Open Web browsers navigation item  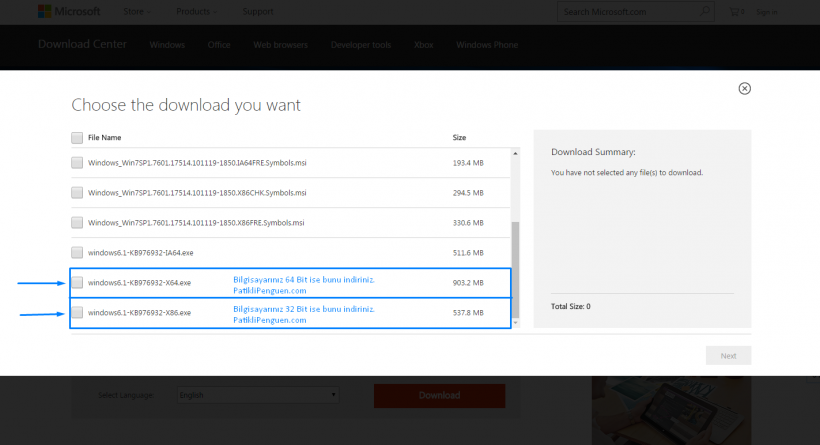[x=280, y=45]
